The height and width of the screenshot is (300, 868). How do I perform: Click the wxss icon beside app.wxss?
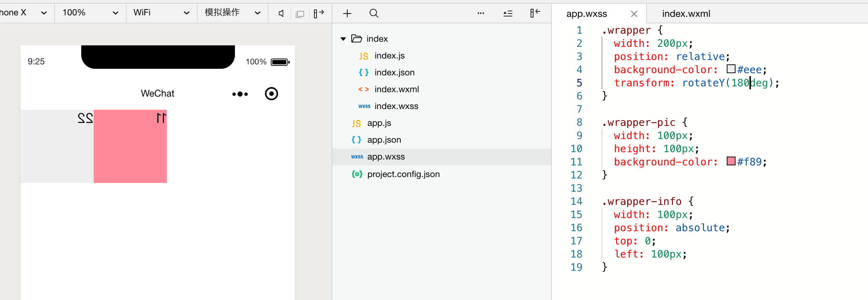coord(357,157)
